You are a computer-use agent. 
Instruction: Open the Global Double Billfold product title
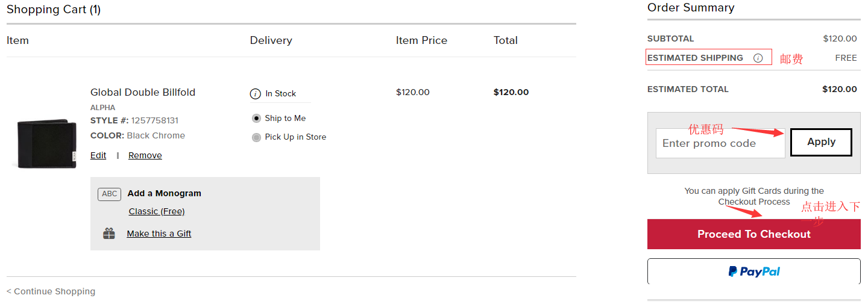pos(143,92)
